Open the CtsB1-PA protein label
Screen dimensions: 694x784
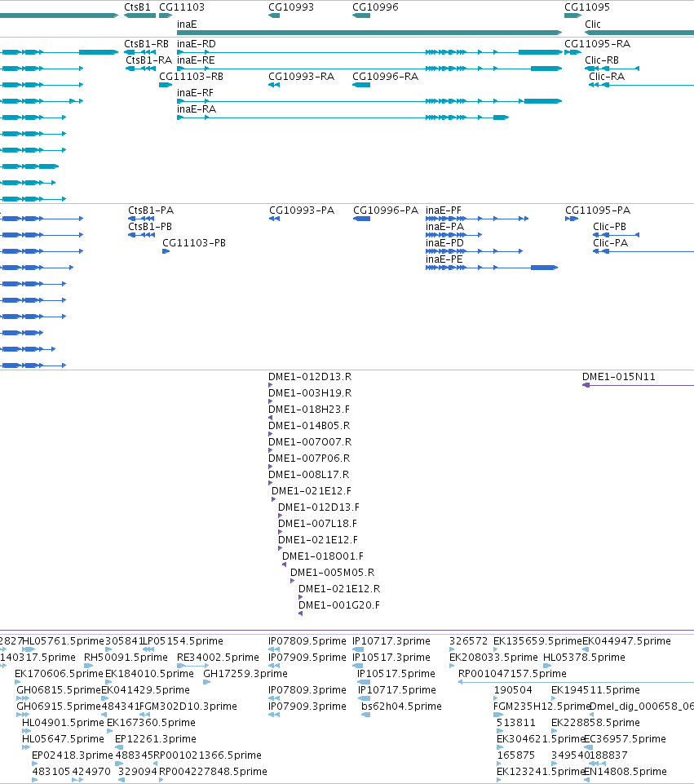click(151, 210)
